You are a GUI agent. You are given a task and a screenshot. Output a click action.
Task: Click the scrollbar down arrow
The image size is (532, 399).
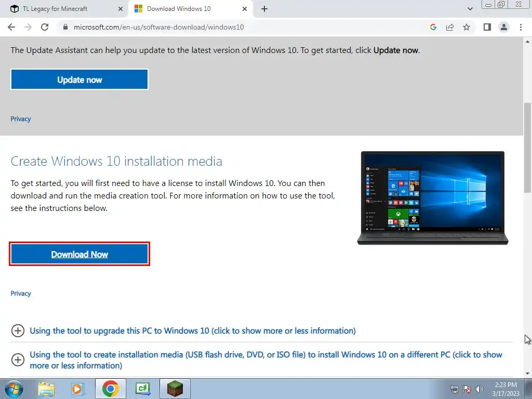[x=527, y=374]
